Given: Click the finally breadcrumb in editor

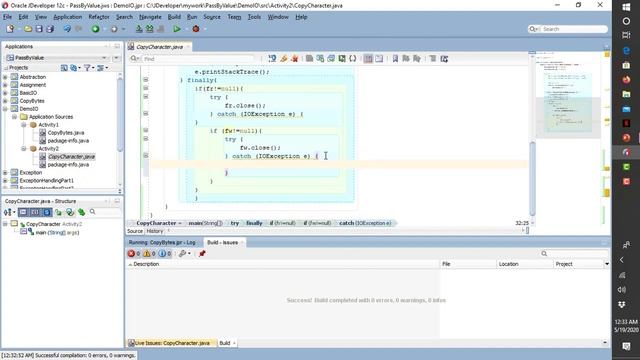Looking at the screenshot, I should pyautogui.click(x=254, y=223).
